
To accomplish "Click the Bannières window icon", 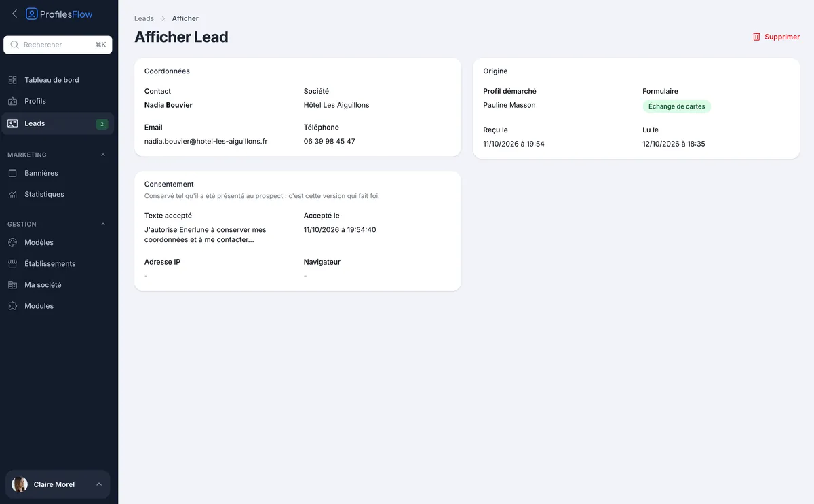I will pyautogui.click(x=12, y=173).
